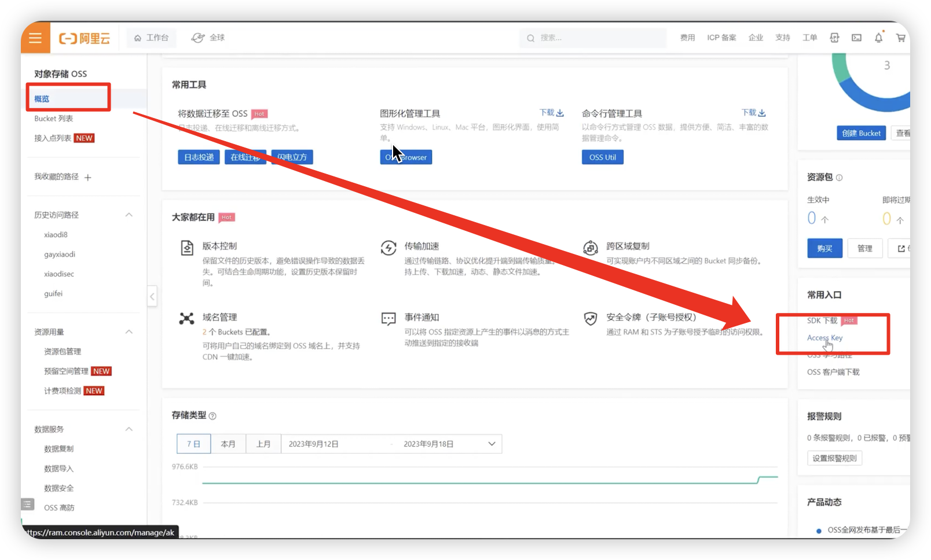Open the gayxiaodi history path
The image size is (931, 560).
point(60,255)
